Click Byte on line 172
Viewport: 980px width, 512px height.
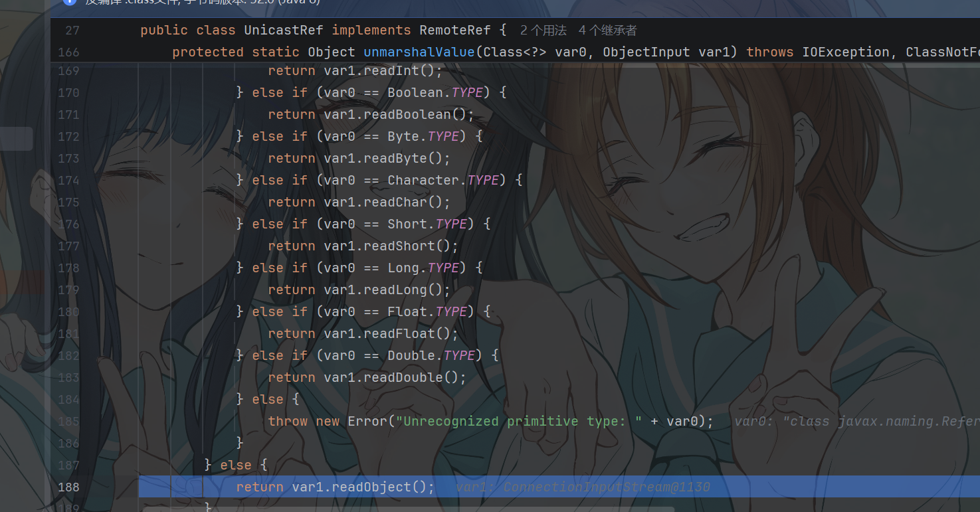coord(403,136)
